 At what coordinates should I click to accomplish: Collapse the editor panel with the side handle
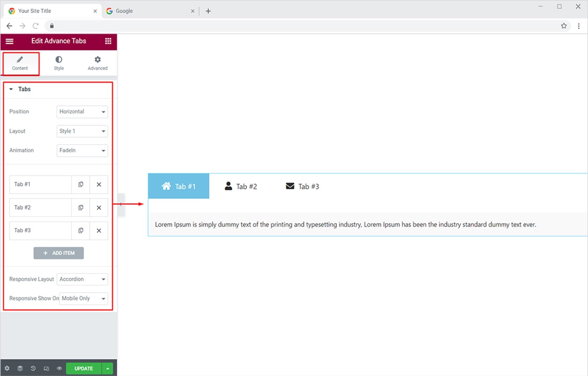pyautogui.click(x=121, y=204)
